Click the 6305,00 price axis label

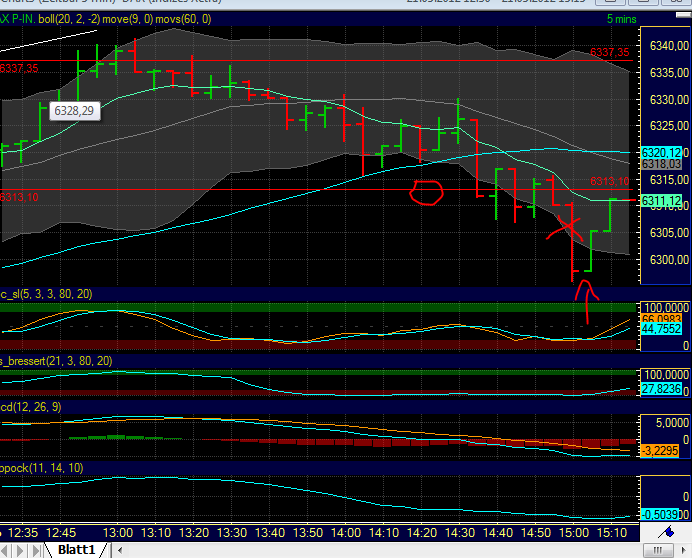(x=669, y=233)
